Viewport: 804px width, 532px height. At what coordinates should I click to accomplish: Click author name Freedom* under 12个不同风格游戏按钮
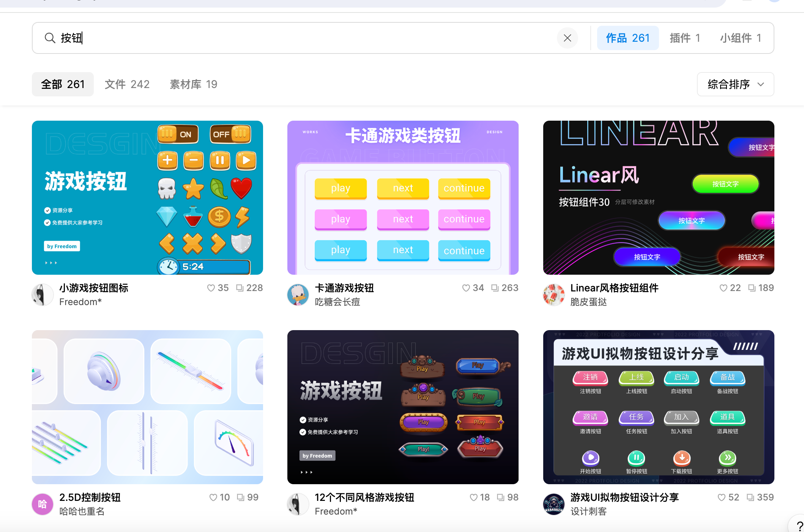click(336, 512)
